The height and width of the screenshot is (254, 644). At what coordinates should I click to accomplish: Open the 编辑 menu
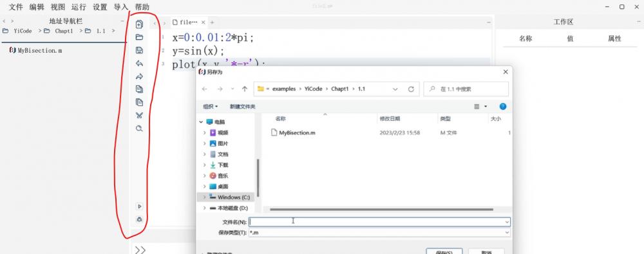tap(37, 7)
